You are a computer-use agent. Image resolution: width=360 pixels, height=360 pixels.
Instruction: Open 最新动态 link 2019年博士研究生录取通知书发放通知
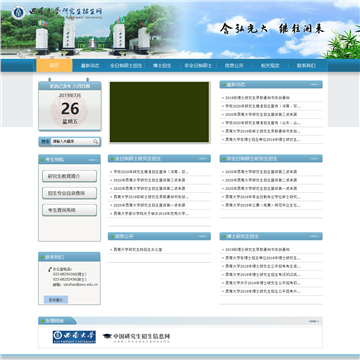[257, 98]
